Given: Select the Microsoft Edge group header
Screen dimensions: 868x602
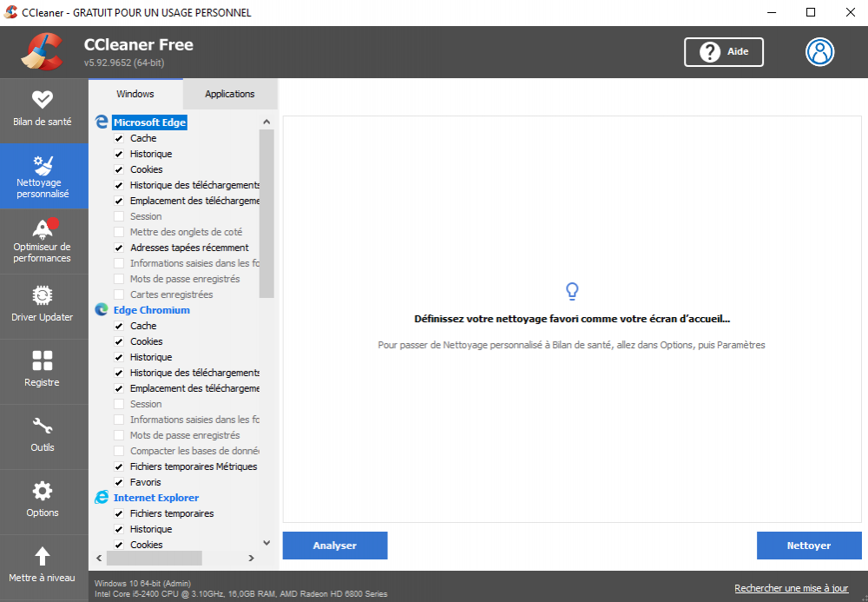Looking at the screenshot, I should (149, 122).
